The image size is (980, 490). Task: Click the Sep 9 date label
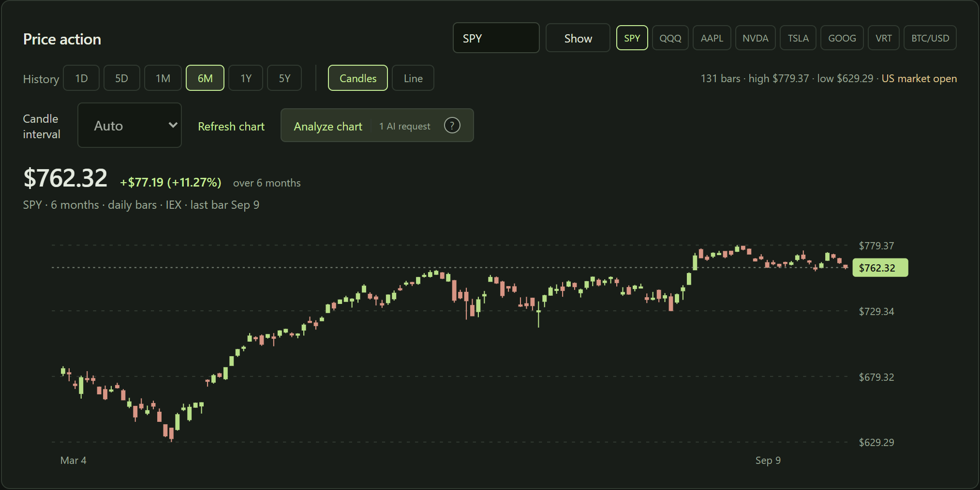tap(768, 460)
